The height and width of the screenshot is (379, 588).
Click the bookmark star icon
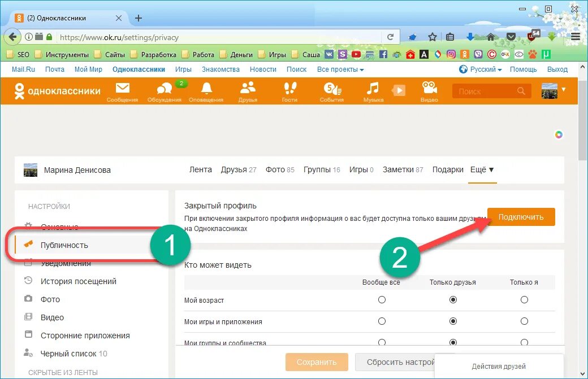[433, 37]
